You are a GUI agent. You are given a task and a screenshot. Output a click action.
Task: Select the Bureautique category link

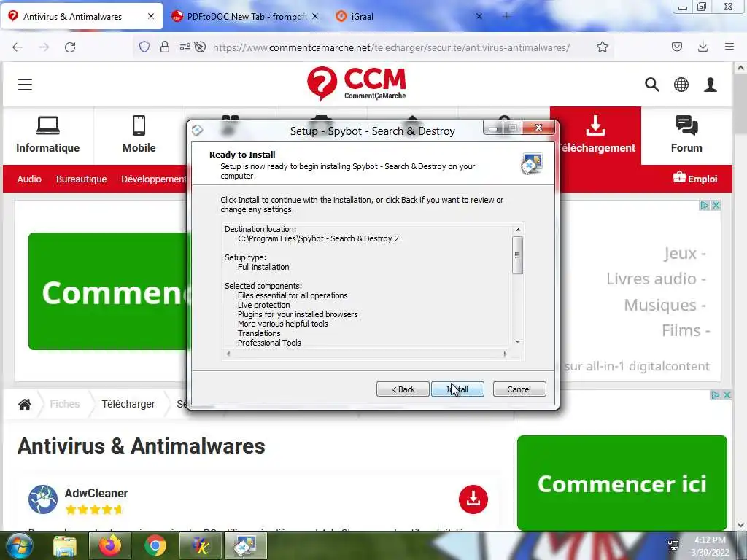[x=82, y=179]
